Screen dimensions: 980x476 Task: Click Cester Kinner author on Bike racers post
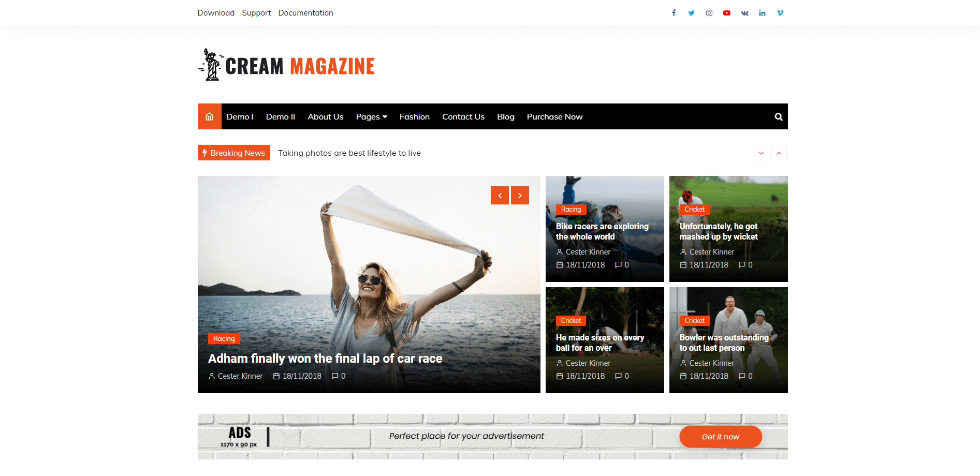(x=588, y=252)
